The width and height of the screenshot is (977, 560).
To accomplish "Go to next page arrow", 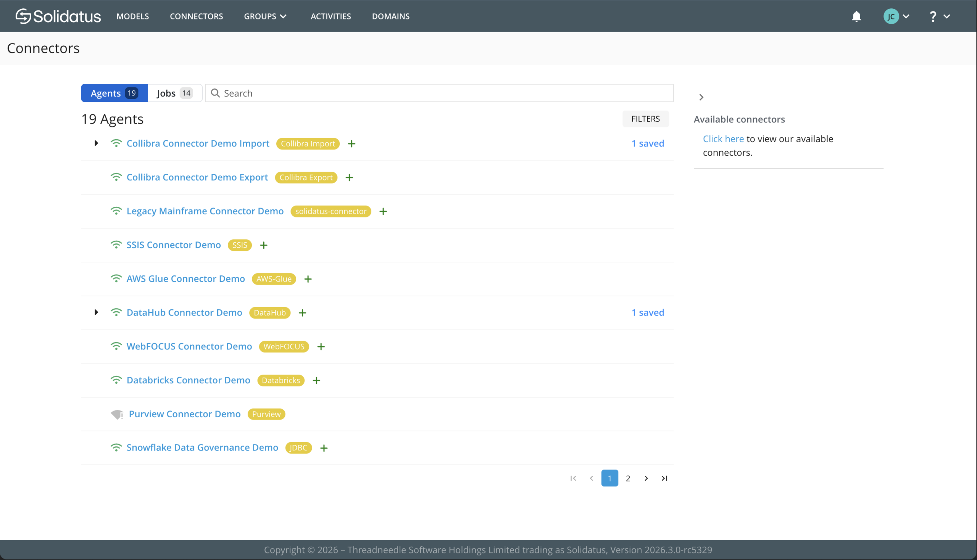I will point(646,478).
